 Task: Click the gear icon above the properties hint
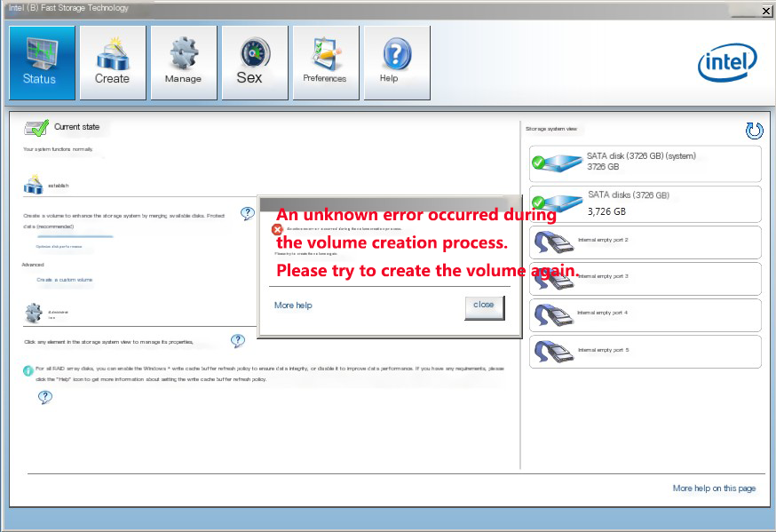(x=33, y=313)
